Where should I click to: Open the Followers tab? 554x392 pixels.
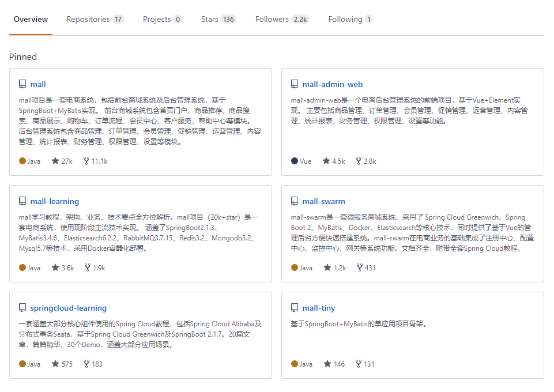[x=282, y=20]
